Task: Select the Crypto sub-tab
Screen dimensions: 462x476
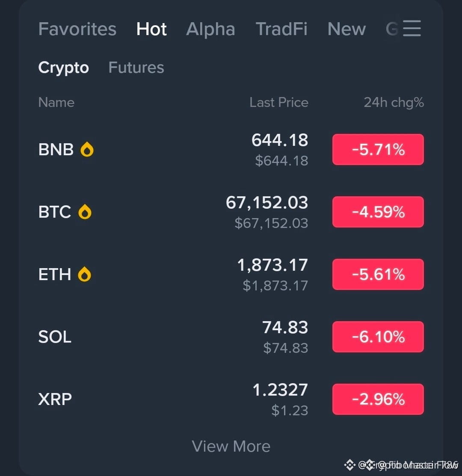Action: [x=63, y=68]
